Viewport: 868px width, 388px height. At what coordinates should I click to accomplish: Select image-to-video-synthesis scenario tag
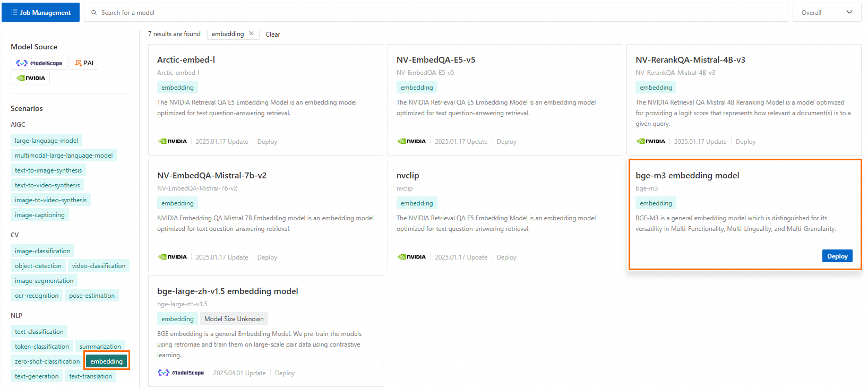pyautogui.click(x=50, y=200)
